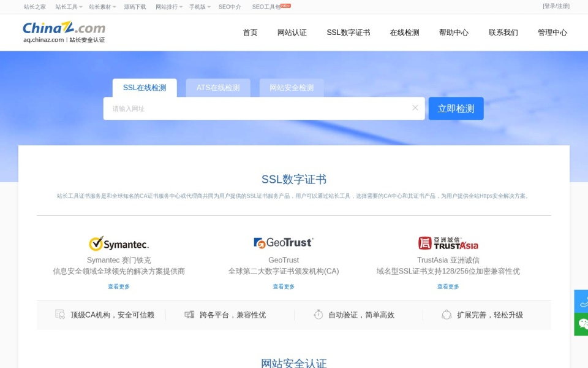Expand the 手机版 dropdown
The height and width of the screenshot is (368, 588).
click(200, 7)
